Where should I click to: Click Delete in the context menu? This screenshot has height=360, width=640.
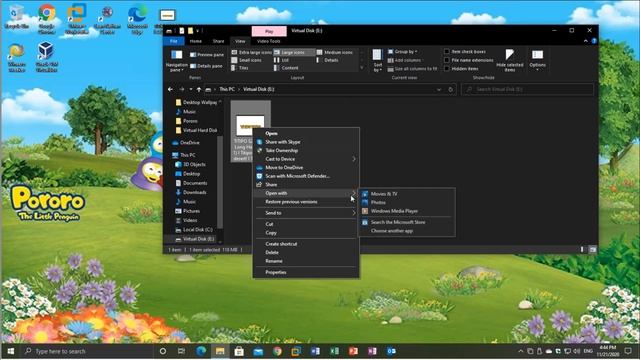click(x=306, y=252)
